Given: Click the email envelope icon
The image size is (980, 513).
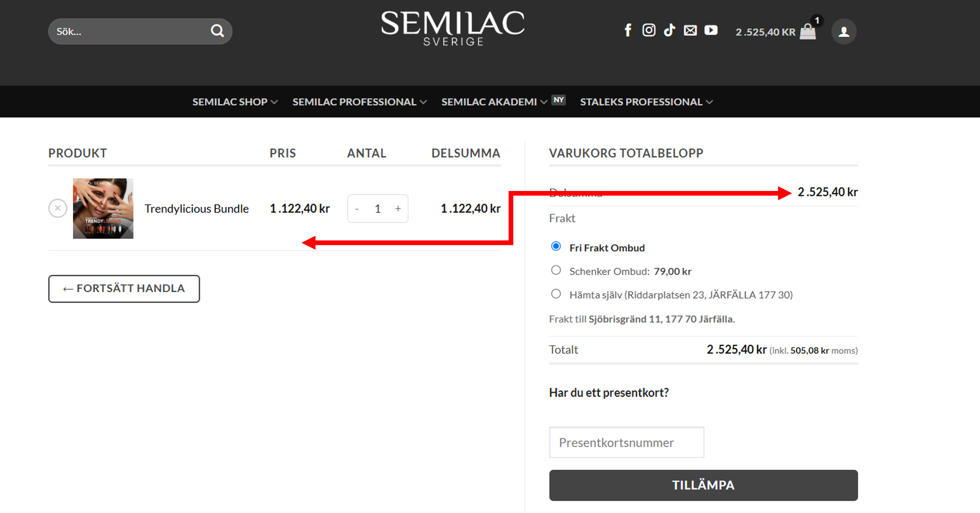Looking at the screenshot, I should click(690, 30).
